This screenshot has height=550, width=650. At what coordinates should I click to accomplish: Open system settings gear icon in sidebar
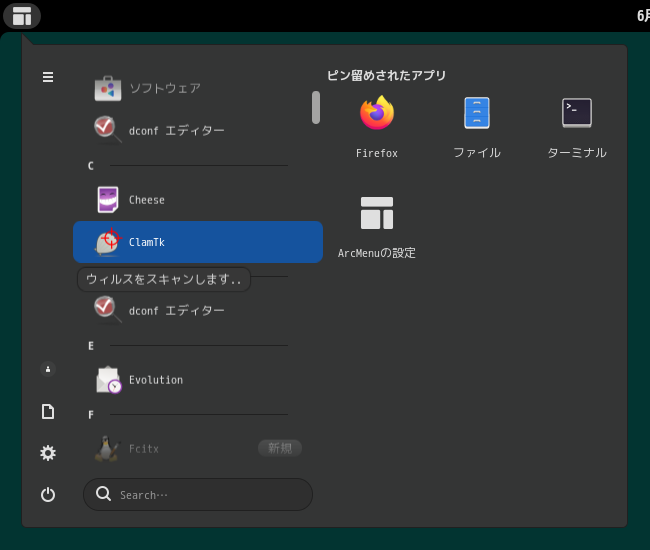coord(48,453)
